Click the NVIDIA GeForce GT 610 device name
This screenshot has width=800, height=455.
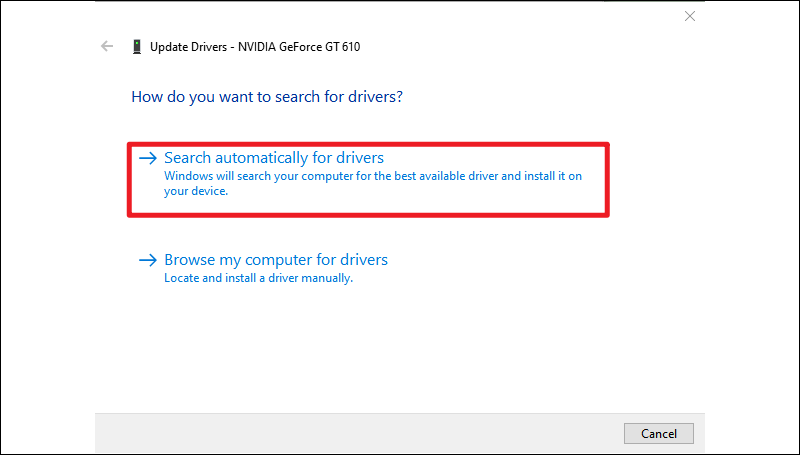pos(299,47)
